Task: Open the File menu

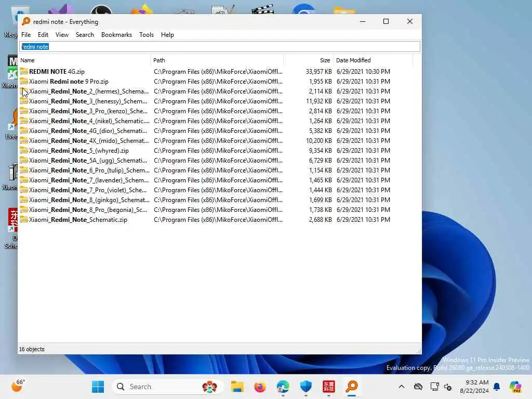Action: coord(26,35)
